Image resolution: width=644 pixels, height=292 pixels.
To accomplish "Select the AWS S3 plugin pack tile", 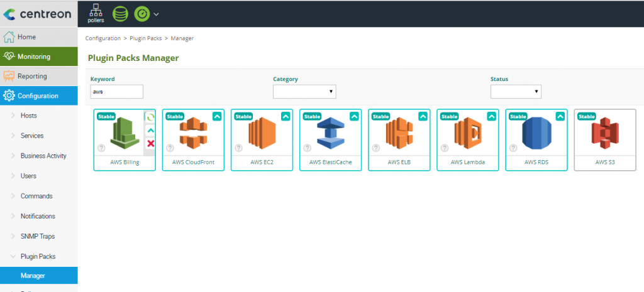I will [605, 140].
